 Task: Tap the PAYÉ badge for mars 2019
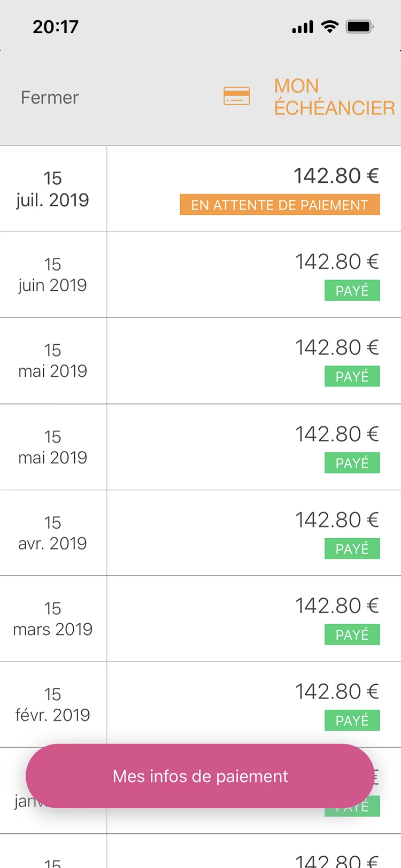pos(352,635)
